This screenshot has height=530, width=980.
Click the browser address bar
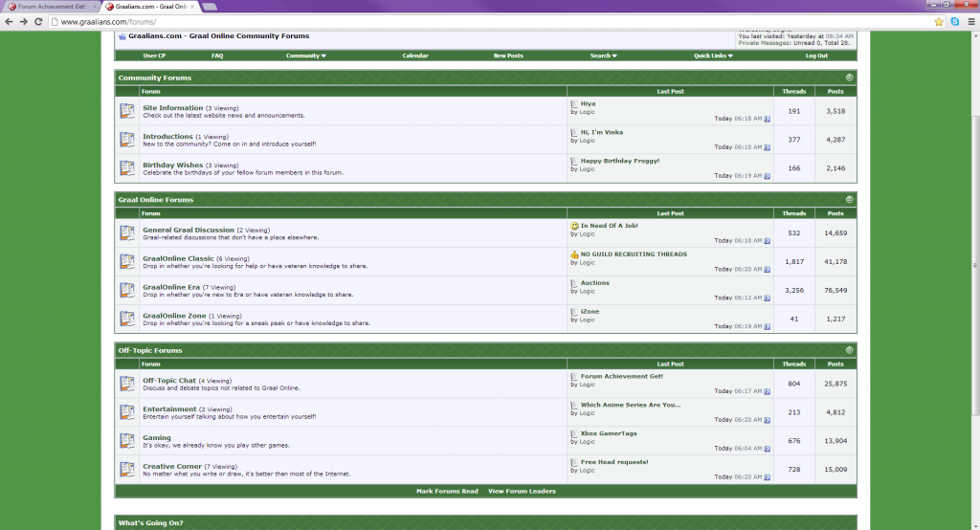click(x=479, y=21)
